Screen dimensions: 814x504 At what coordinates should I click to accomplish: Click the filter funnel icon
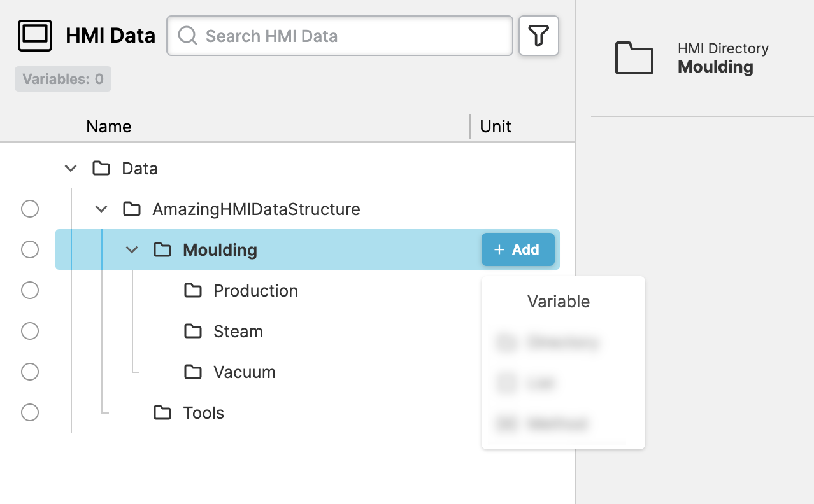point(539,36)
